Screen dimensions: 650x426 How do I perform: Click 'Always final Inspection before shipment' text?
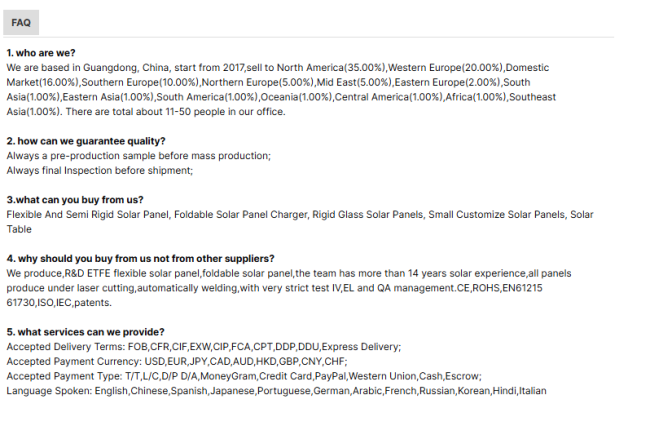coord(99,170)
